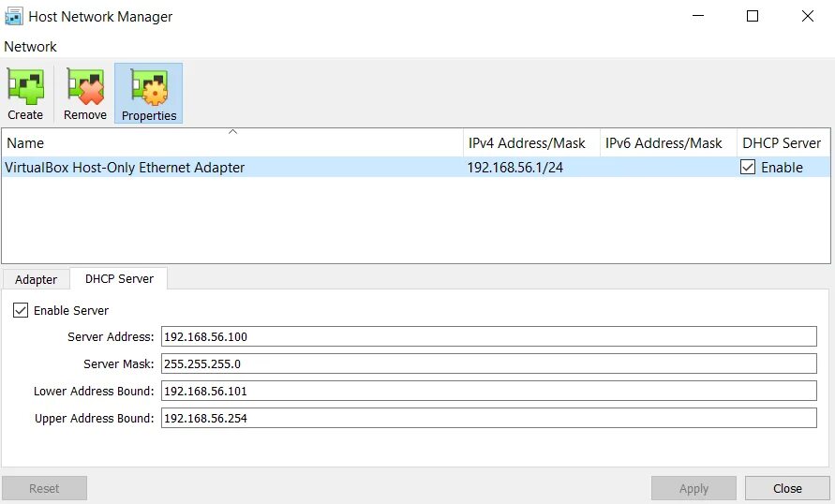This screenshot has height=504, width=835.
Task: Select VirtualBox Host-Only Ethernet Adapter row
Action: [x=415, y=167]
